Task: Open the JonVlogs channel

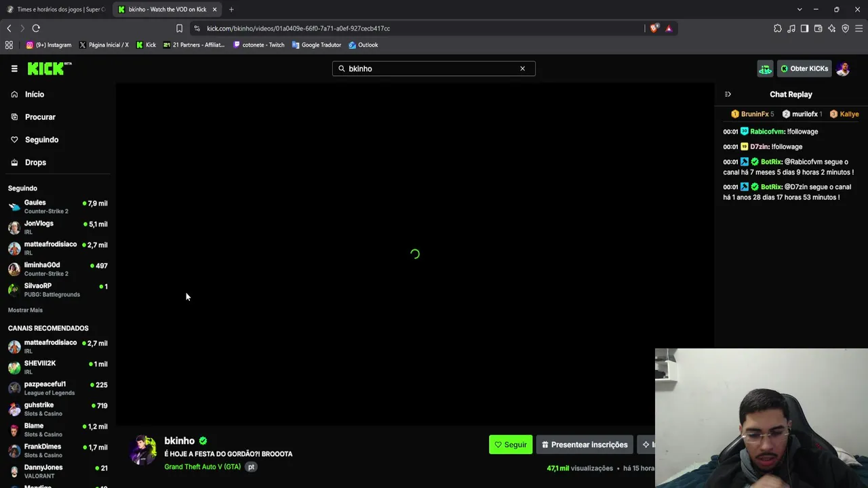Action: pos(58,228)
